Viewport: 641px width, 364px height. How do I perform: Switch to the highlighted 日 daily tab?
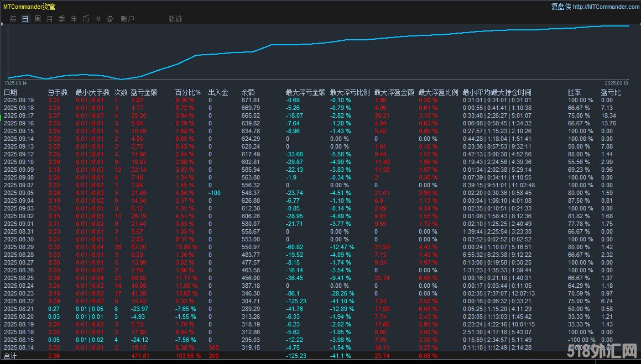[25, 18]
